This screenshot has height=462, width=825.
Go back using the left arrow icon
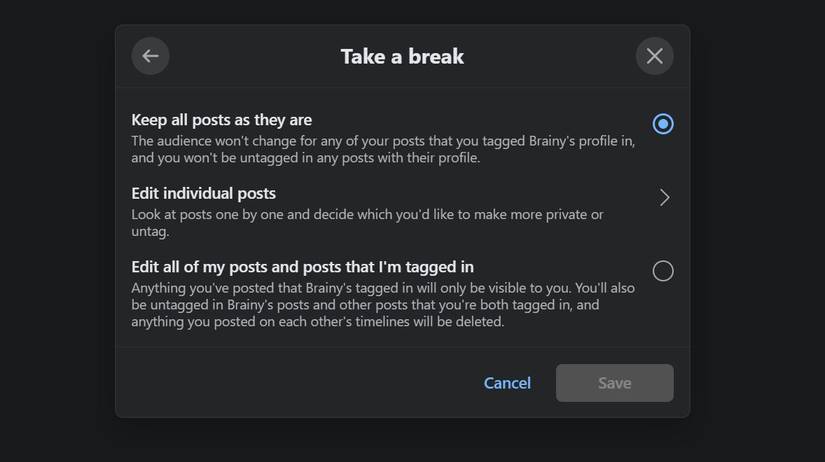(x=150, y=56)
